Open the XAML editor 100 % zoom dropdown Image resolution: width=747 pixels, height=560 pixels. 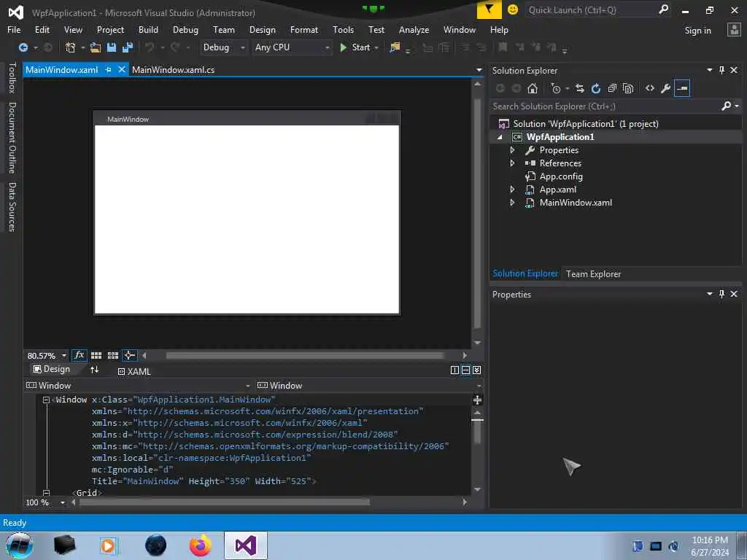coord(63,502)
